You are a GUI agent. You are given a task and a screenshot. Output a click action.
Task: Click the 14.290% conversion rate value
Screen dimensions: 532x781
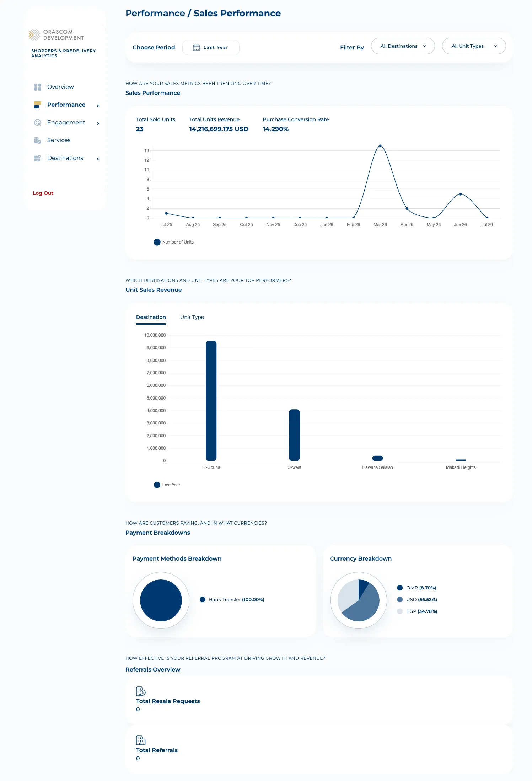275,129
